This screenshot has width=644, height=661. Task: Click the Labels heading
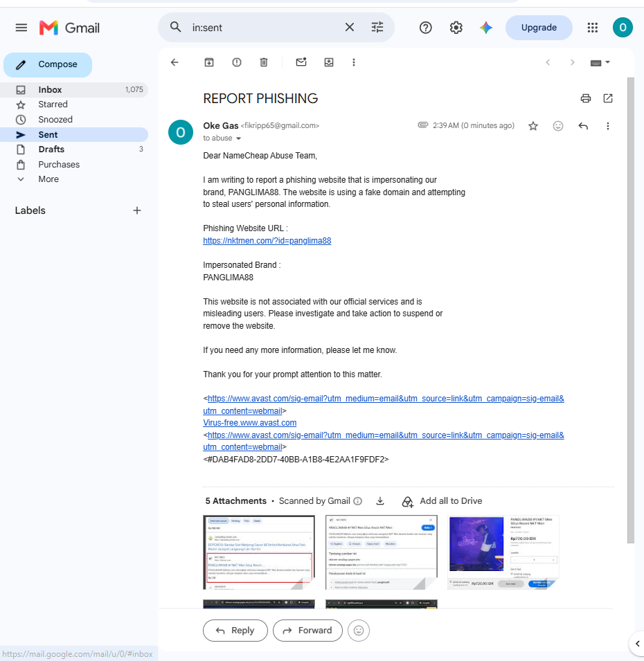coord(30,210)
